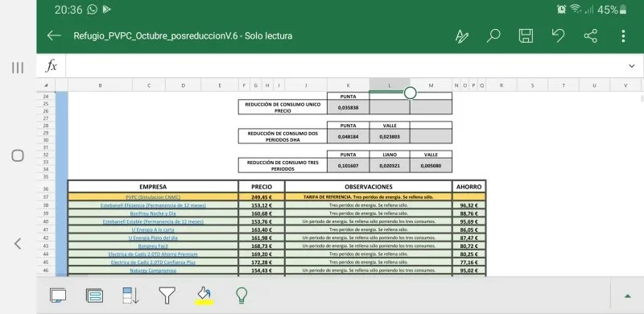644x314 pixels.
Task: Select the AHORRO header cell
Action: pyautogui.click(x=469, y=187)
